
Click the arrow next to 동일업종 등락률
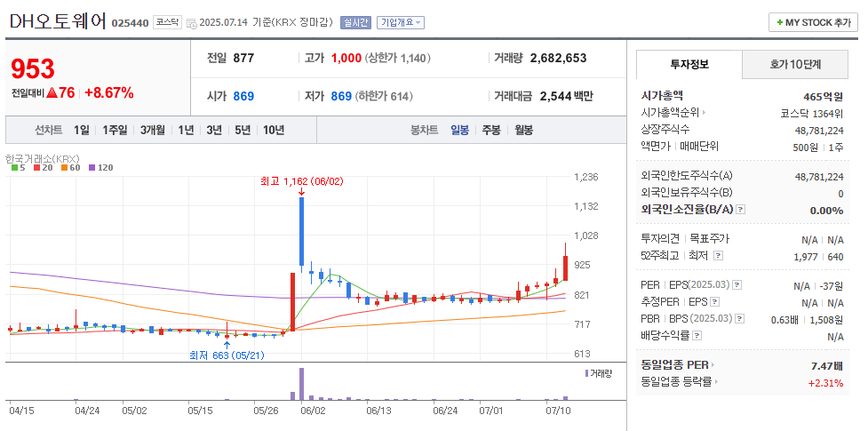pyautogui.click(x=716, y=382)
